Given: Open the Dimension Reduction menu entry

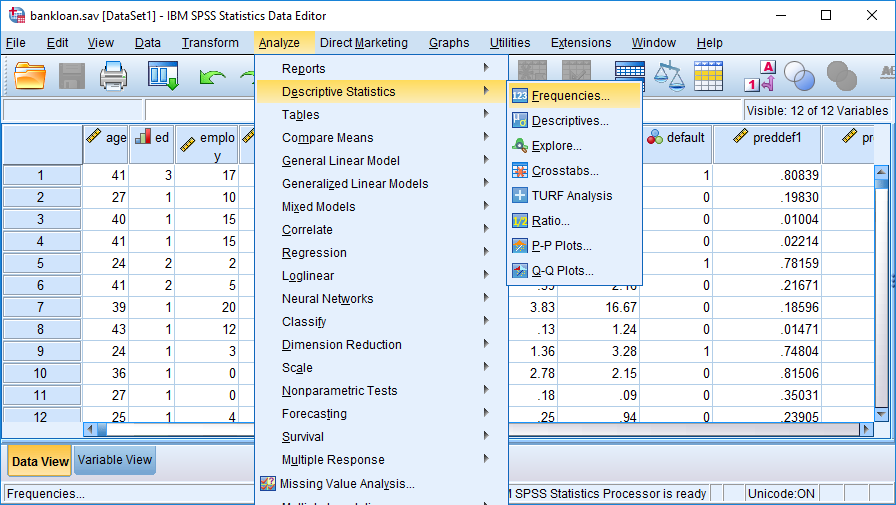Looking at the screenshot, I should point(382,344).
